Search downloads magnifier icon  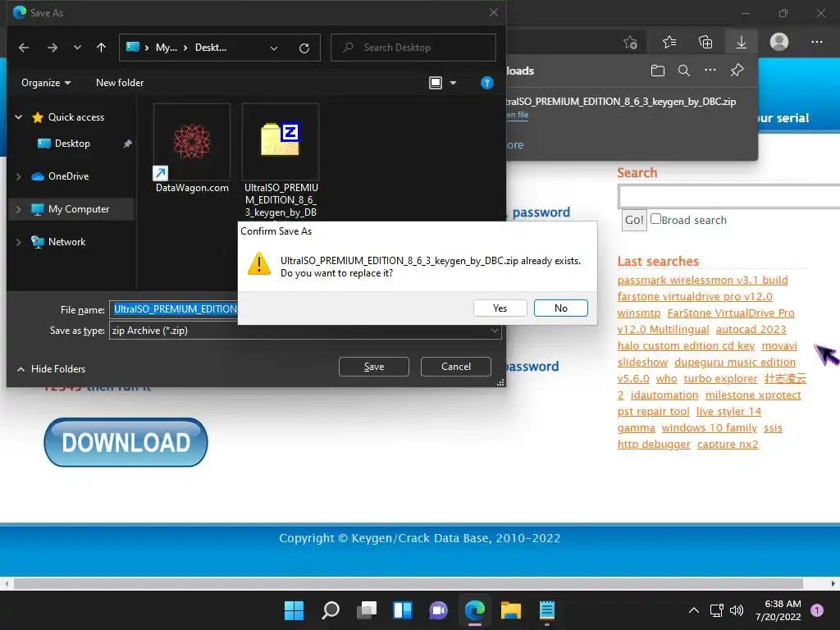pos(683,71)
